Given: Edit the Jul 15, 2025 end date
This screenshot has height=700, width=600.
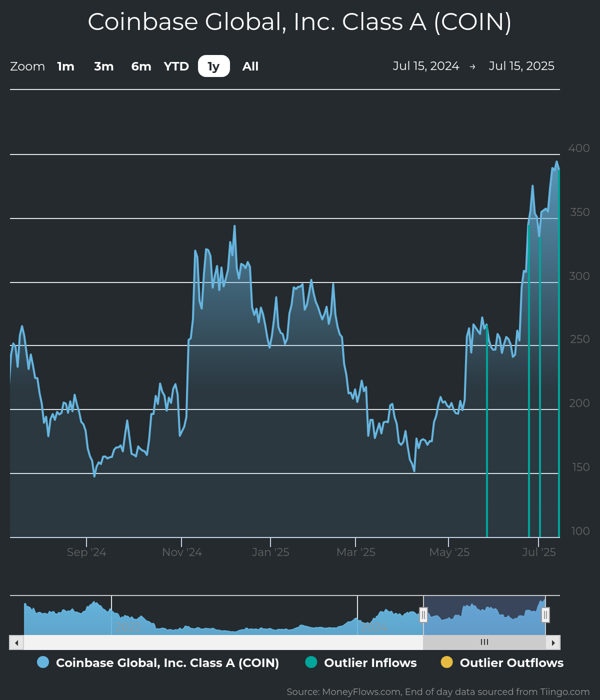Looking at the screenshot, I should pyautogui.click(x=521, y=66).
